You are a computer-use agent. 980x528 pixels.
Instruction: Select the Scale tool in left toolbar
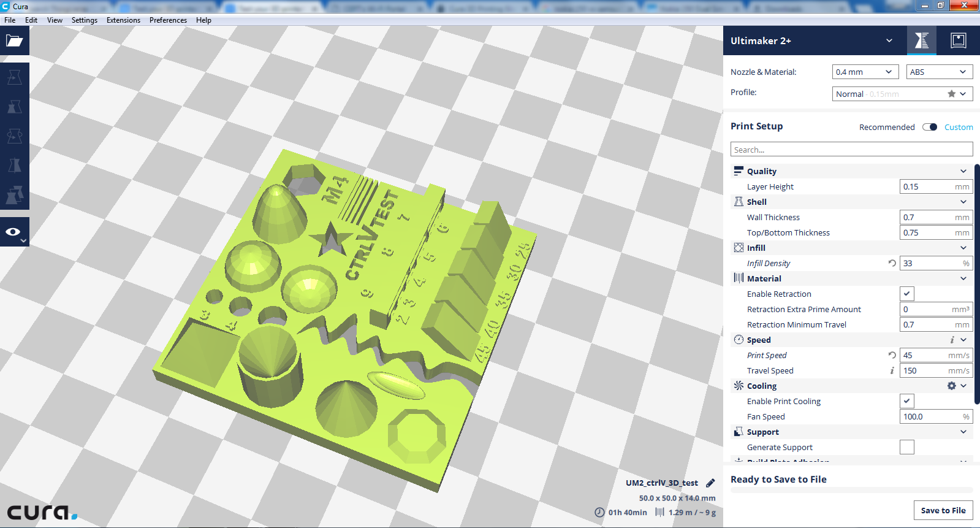14,107
